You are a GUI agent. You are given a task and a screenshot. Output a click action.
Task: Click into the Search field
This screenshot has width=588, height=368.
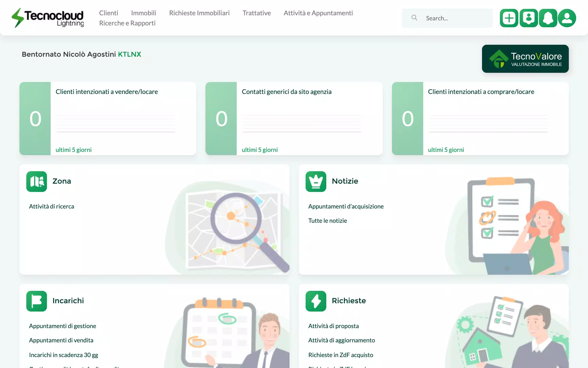[447, 18]
